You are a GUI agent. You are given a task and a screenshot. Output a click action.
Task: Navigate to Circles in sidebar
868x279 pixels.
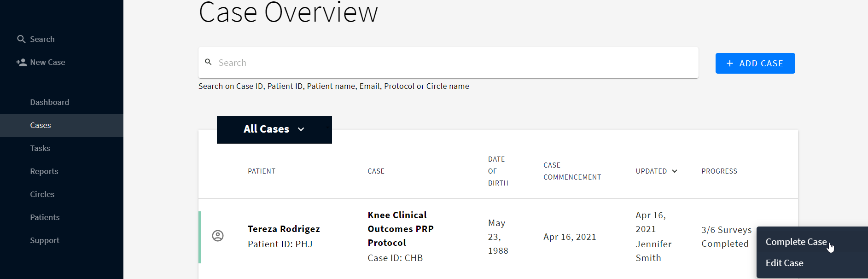pyautogui.click(x=42, y=194)
